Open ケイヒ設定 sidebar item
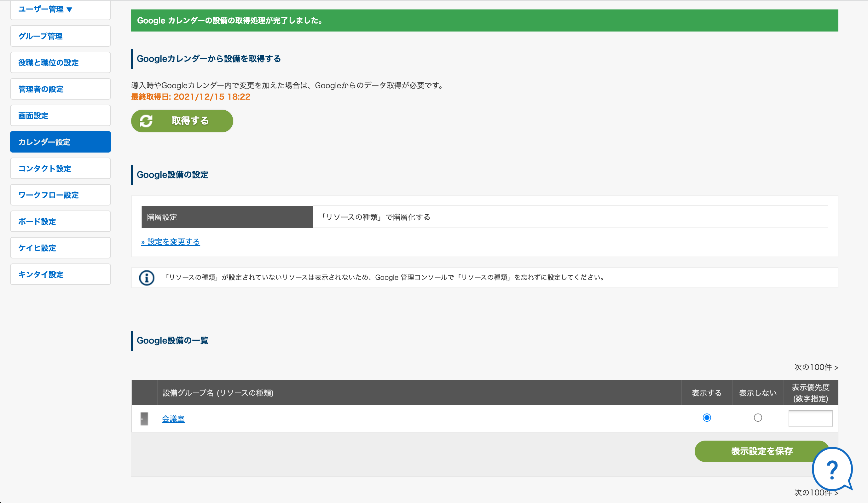868x503 pixels. coord(60,248)
